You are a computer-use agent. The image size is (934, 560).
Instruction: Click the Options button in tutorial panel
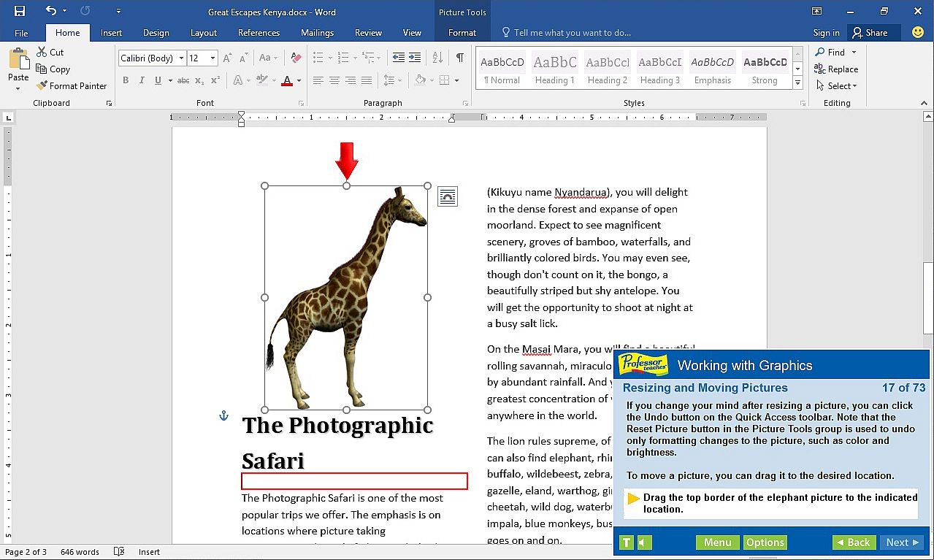pos(765,542)
